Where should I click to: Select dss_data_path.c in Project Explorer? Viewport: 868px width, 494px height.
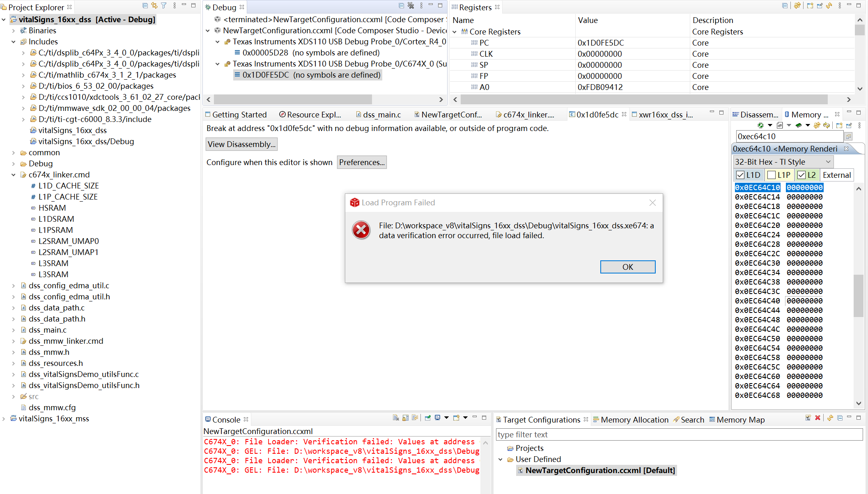(x=56, y=308)
